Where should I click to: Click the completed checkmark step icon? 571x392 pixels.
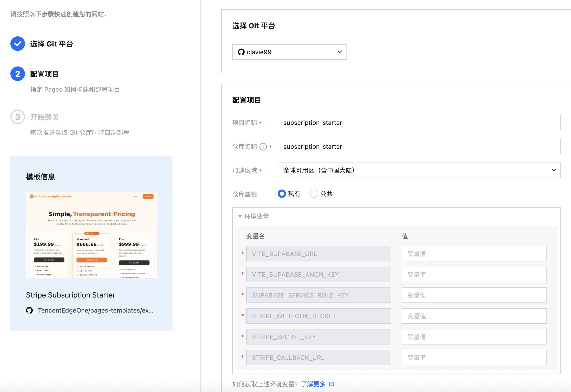(18, 44)
